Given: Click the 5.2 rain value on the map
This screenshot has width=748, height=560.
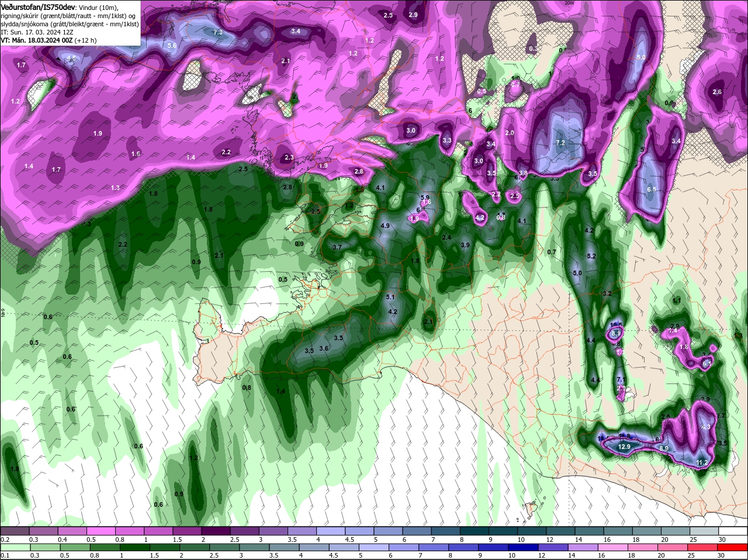Looking at the screenshot, I should click(591, 256).
